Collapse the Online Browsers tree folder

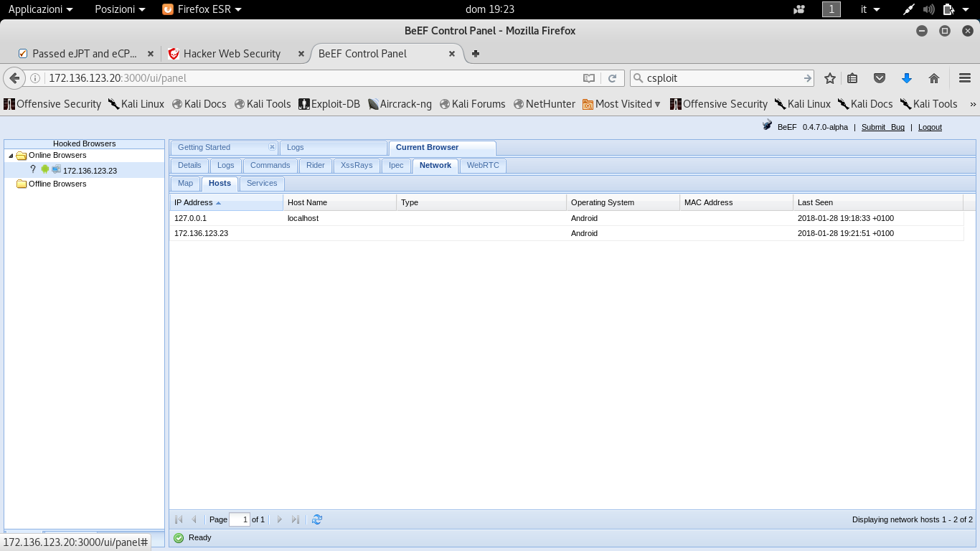[10, 156]
